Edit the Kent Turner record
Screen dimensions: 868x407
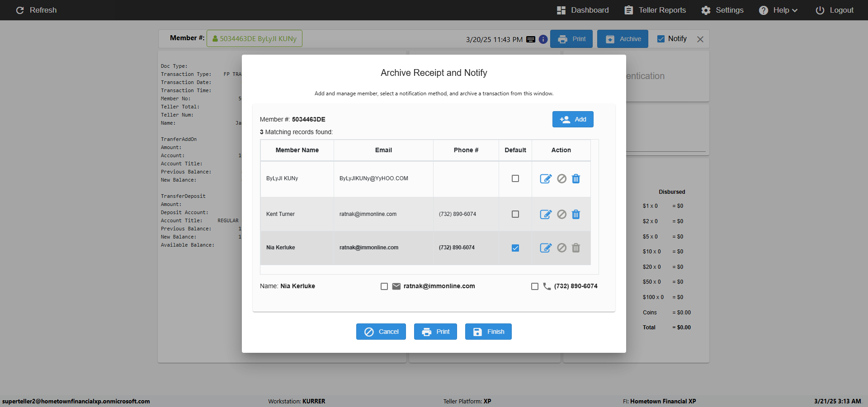coord(546,214)
